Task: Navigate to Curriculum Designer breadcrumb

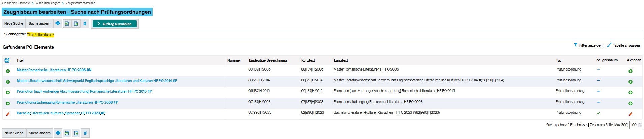Action: 48,3
